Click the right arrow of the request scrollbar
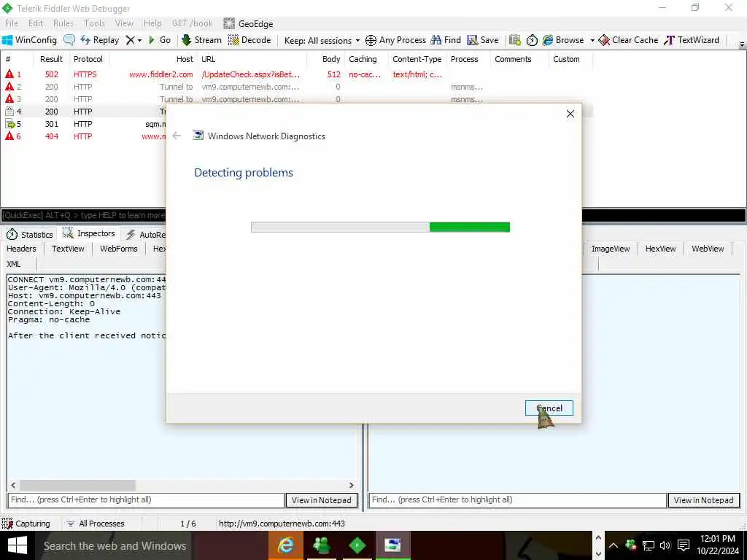The image size is (747, 560). coord(351,485)
